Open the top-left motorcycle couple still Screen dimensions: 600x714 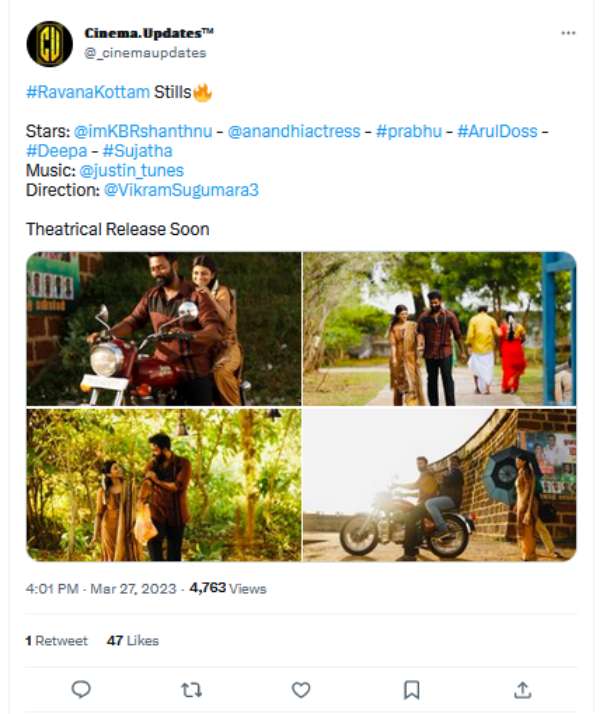point(164,329)
